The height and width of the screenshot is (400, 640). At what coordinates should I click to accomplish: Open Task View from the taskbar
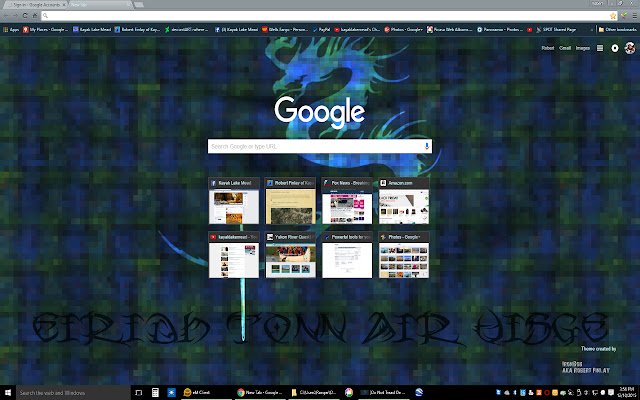[138, 393]
